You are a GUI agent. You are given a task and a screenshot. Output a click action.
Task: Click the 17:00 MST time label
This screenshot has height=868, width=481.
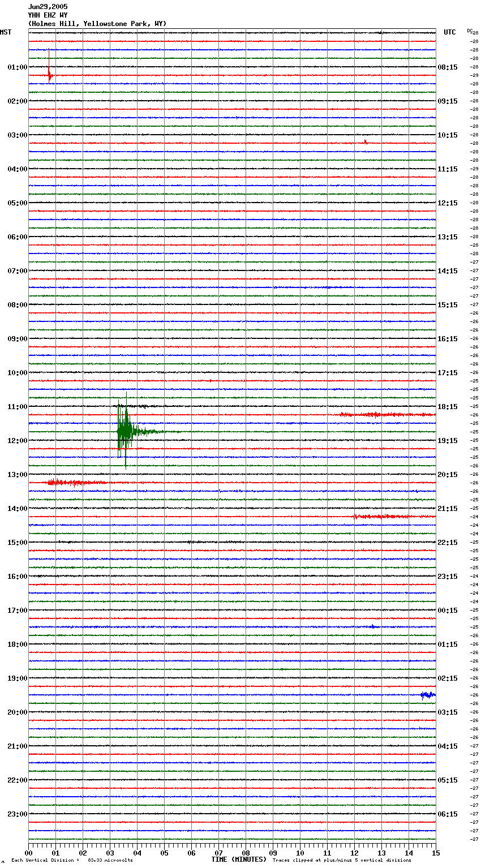[18, 611]
